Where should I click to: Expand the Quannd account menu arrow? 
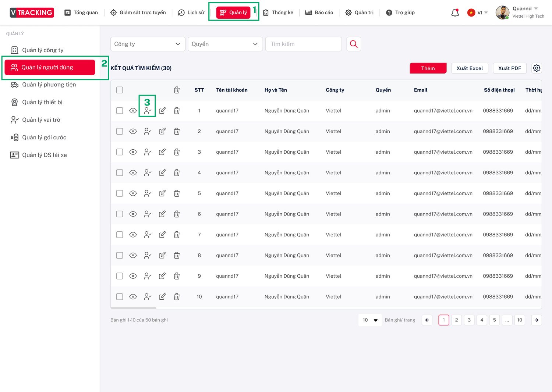536,8
